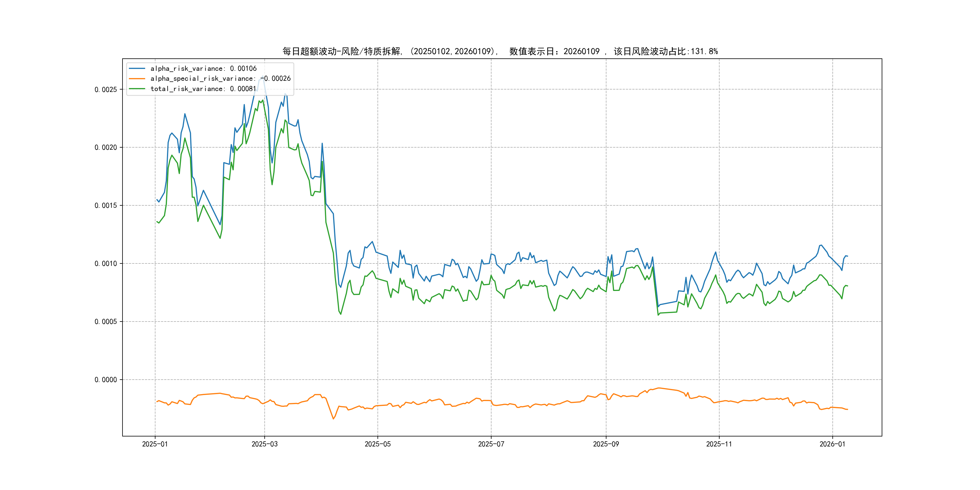Click the 0.0020 y-axis tick label
The width and height of the screenshot is (980, 490).
coord(106,148)
